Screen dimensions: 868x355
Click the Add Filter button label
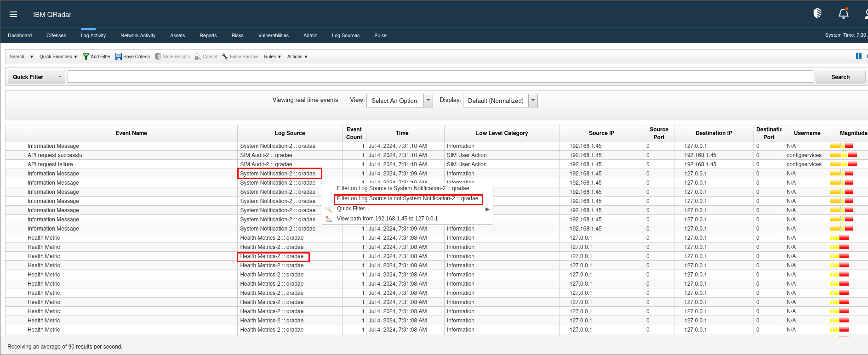tap(101, 56)
